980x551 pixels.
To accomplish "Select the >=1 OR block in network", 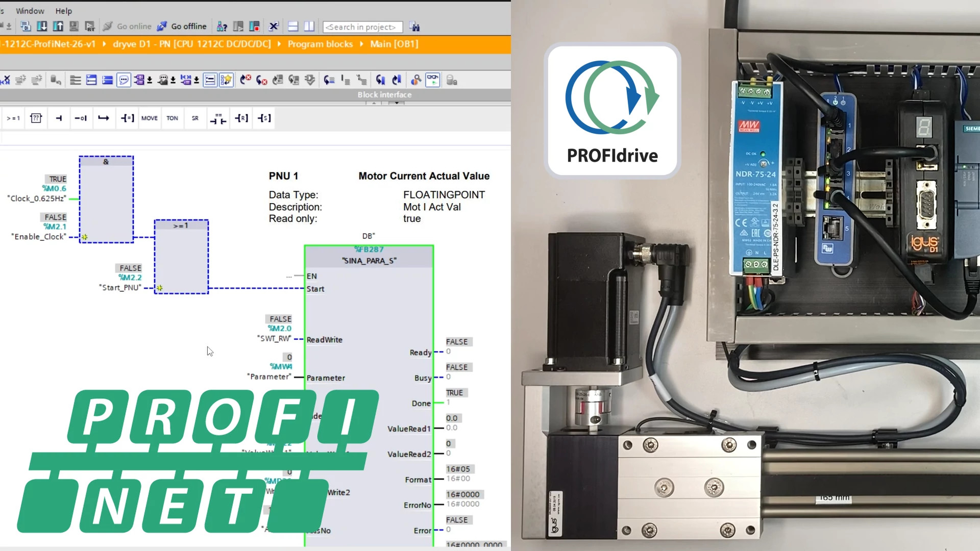I will pyautogui.click(x=181, y=257).
